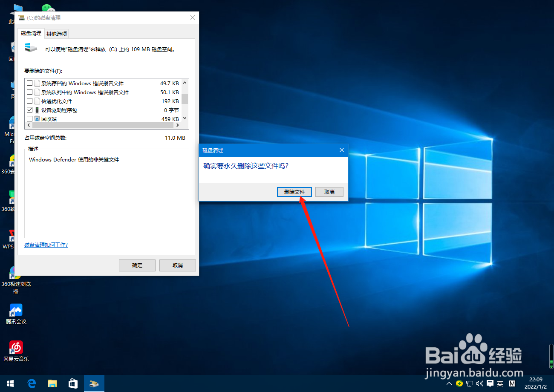Launch Microsoft Edge from the taskbar
The height and width of the screenshot is (392, 554).
(31, 383)
